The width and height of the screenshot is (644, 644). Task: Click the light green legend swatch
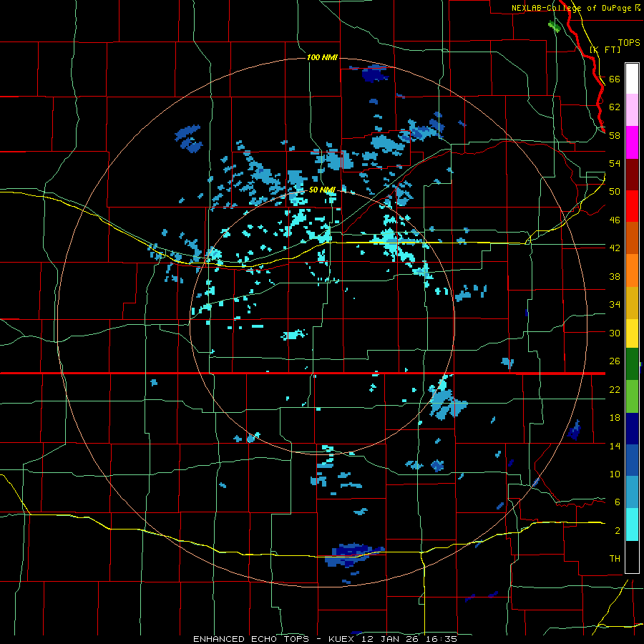[632, 396]
